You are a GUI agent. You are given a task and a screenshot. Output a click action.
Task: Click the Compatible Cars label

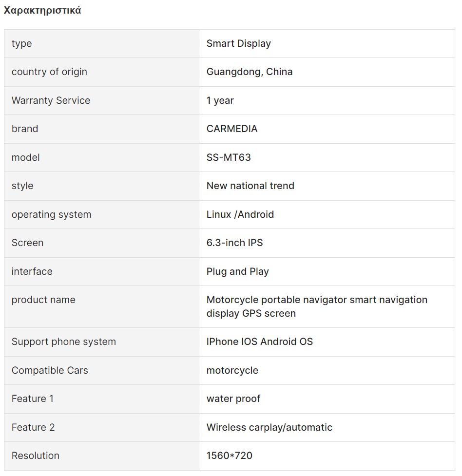(x=50, y=370)
